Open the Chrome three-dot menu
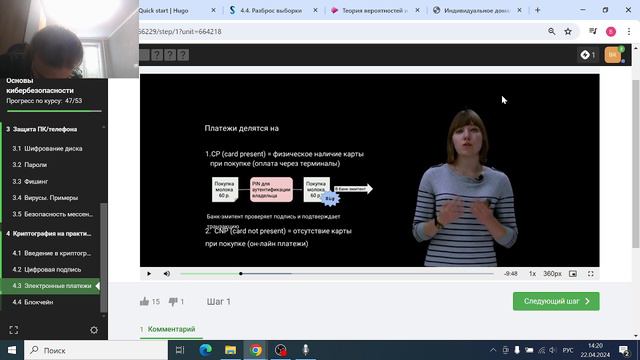The height and width of the screenshot is (360, 640). 629,31
